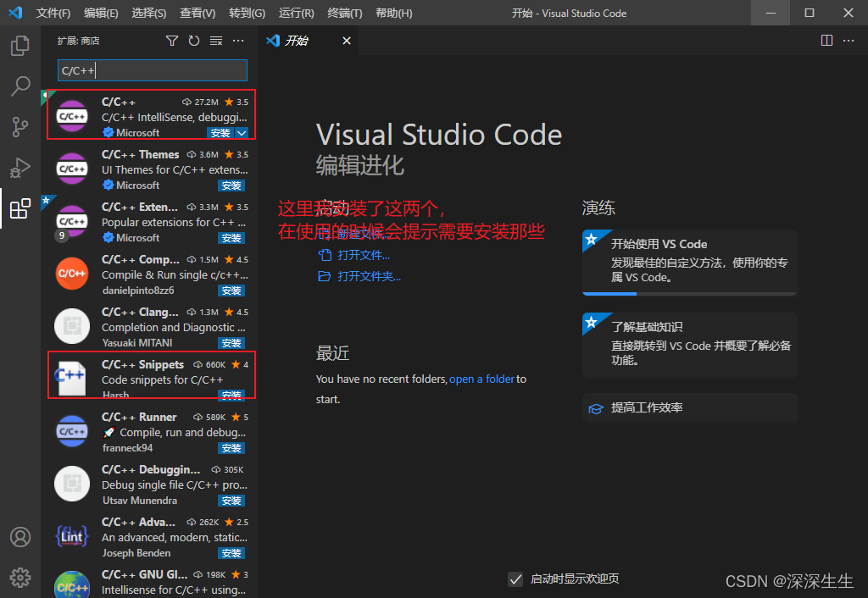
Task: Select the C/C++ Runner extension icon
Action: click(72, 431)
